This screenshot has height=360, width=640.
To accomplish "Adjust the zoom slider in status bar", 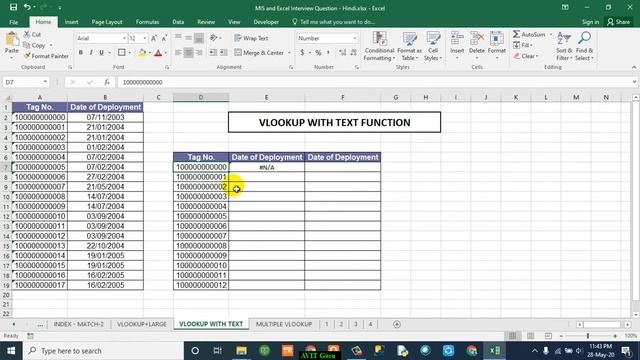I will pos(588,336).
